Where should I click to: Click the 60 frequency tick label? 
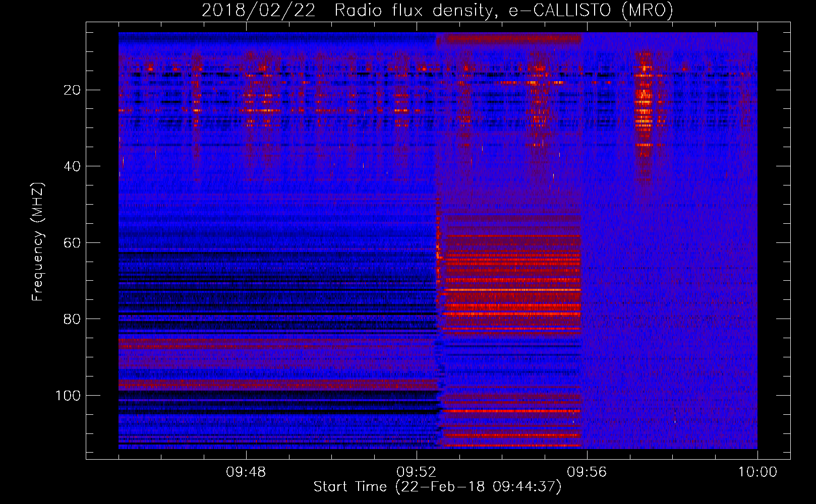(73, 243)
